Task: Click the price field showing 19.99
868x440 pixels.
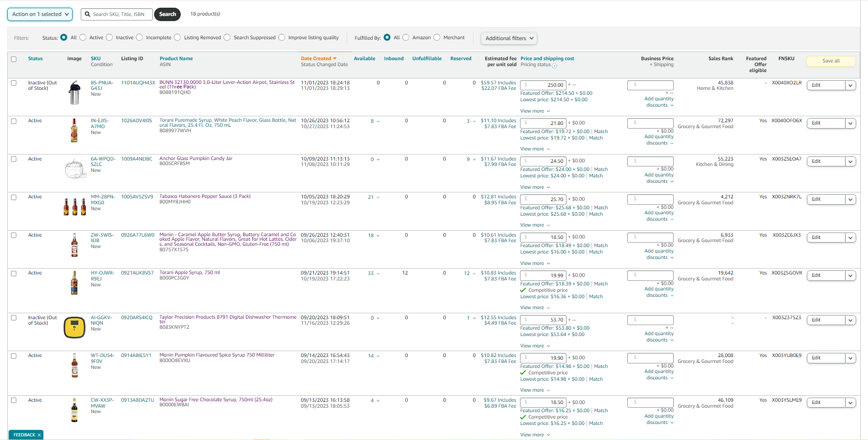Action: click(x=543, y=275)
